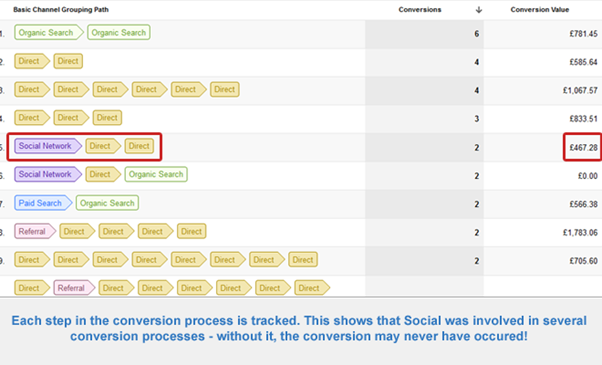Click the sixth Direct chip in row 3
The height and width of the screenshot is (365, 602).
coord(225,89)
